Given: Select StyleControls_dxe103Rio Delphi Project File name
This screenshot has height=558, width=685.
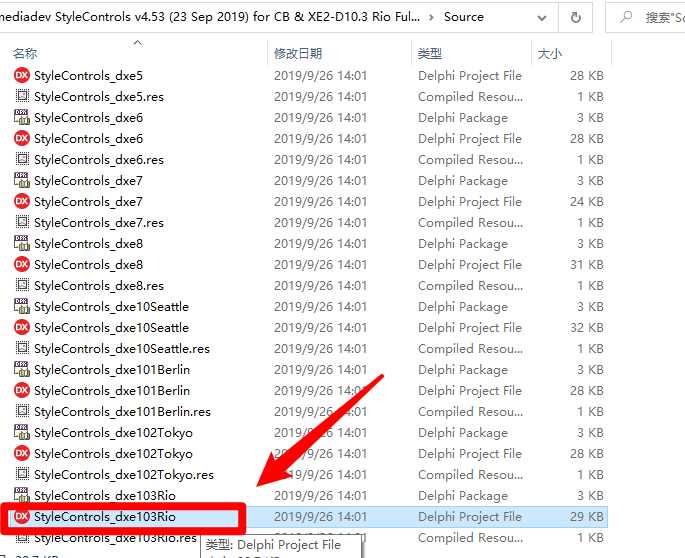Looking at the screenshot, I should pyautogui.click(x=105, y=516).
